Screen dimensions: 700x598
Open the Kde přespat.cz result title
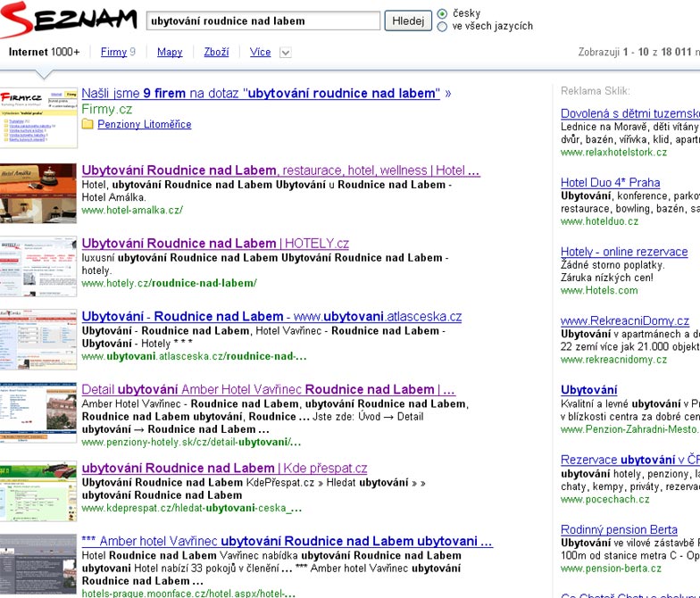coord(225,468)
